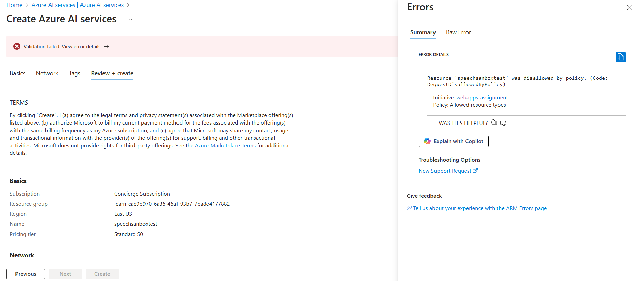644x281 pixels.
Task: Click the thumbs down not helpful icon
Action: click(x=503, y=123)
